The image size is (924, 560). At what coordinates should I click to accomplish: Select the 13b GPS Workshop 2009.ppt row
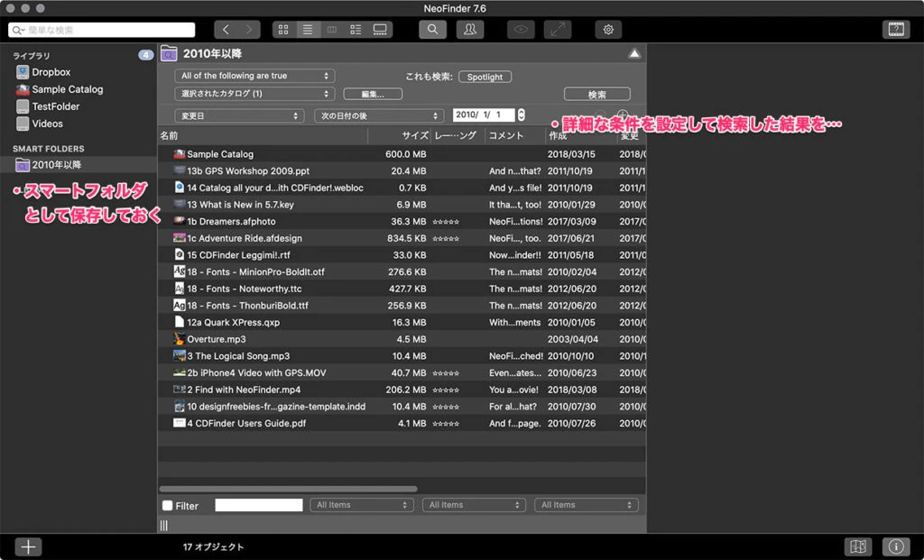tap(402, 170)
